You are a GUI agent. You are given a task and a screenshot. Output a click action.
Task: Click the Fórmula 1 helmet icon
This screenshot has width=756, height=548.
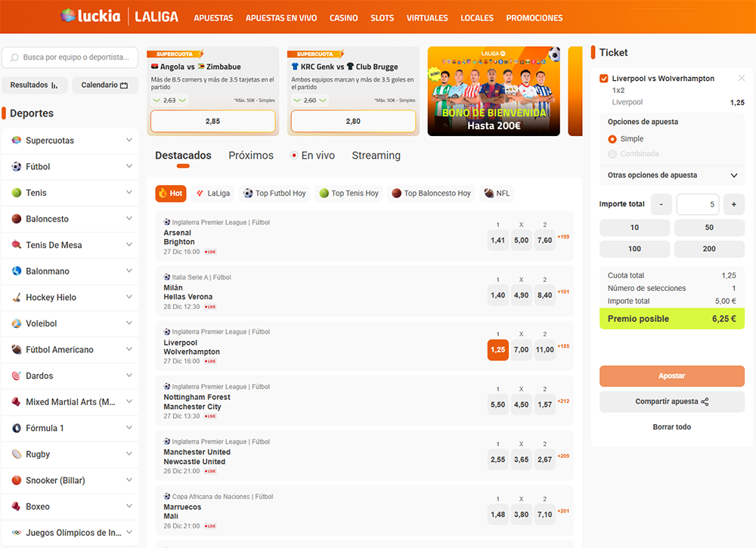(x=17, y=428)
